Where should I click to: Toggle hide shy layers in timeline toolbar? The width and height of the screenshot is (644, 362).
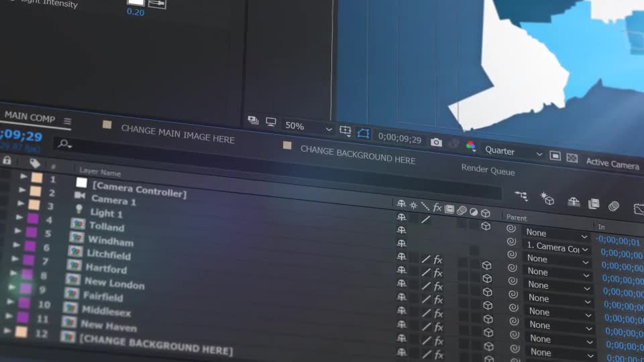pyautogui.click(x=574, y=202)
